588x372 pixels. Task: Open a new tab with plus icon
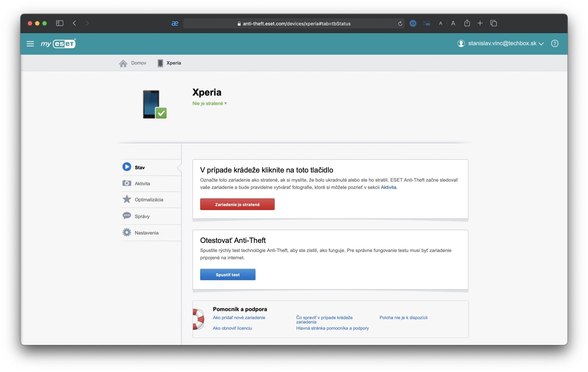click(480, 23)
